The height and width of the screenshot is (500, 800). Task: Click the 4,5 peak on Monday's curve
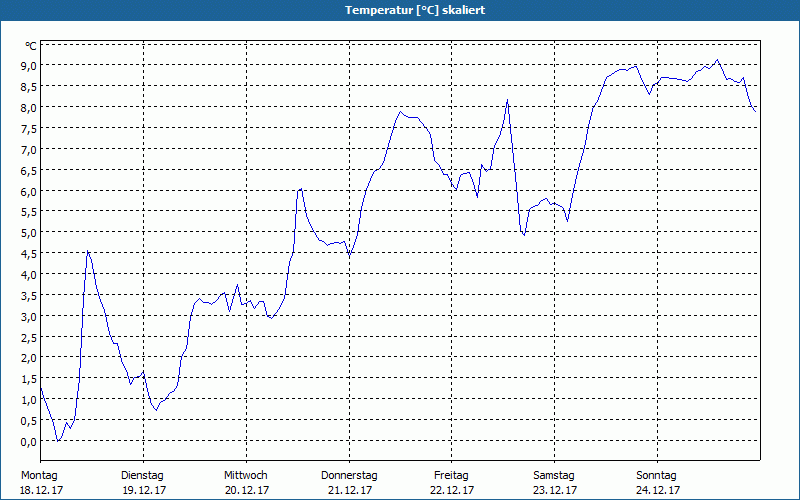[88, 251]
